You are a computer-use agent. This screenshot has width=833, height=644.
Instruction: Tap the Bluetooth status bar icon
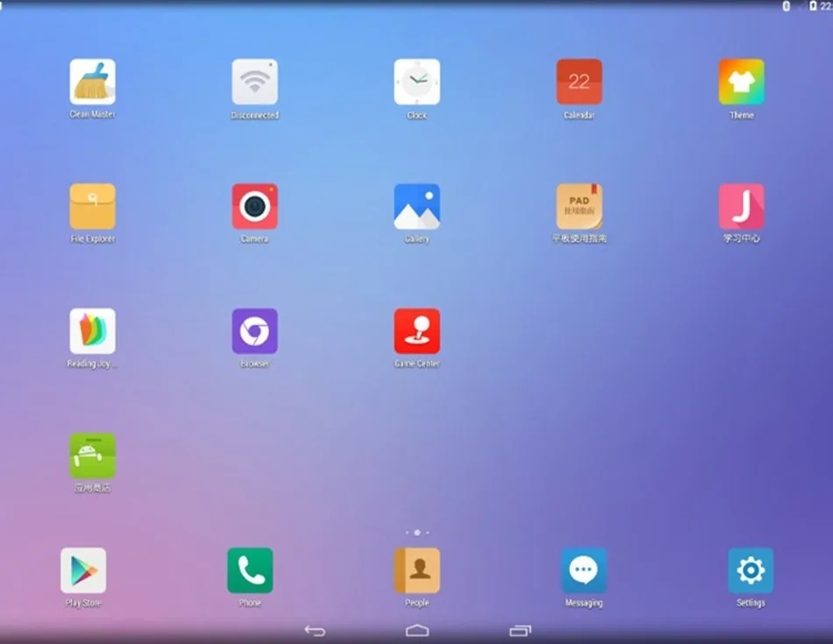click(x=787, y=6)
